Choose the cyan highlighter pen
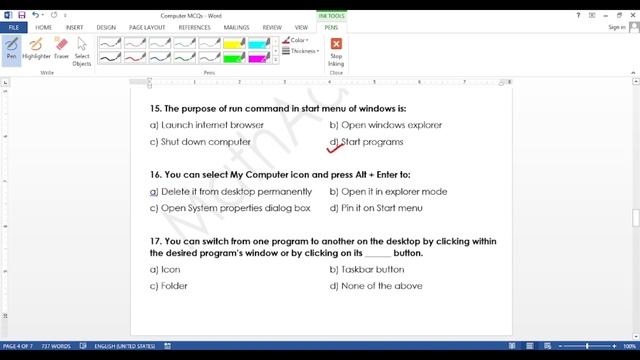The height and width of the screenshot is (360, 640). coord(259,43)
